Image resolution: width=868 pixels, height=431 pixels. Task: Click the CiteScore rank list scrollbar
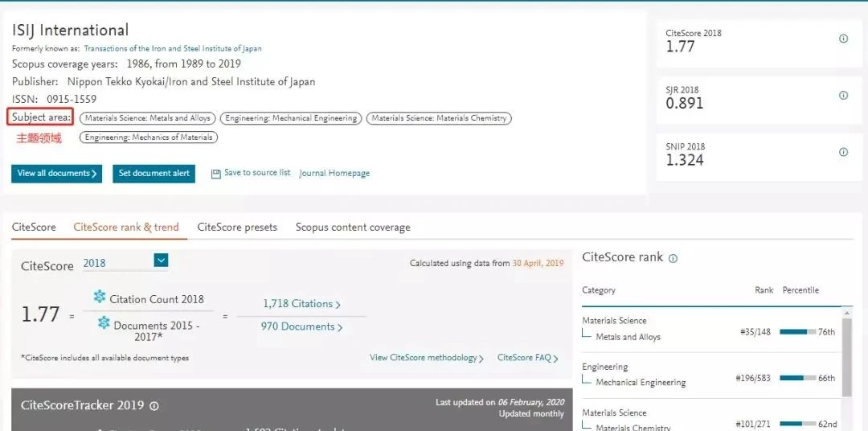[847, 358]
